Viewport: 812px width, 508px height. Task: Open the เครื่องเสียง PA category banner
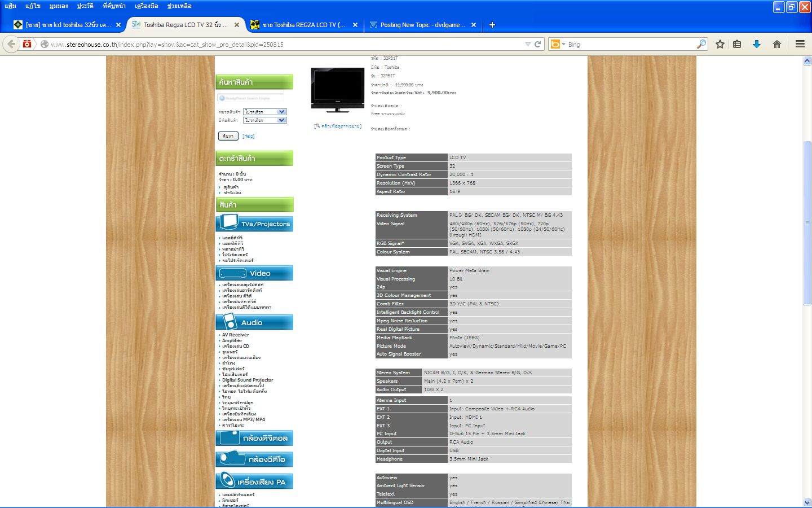[x=254, y=481]
